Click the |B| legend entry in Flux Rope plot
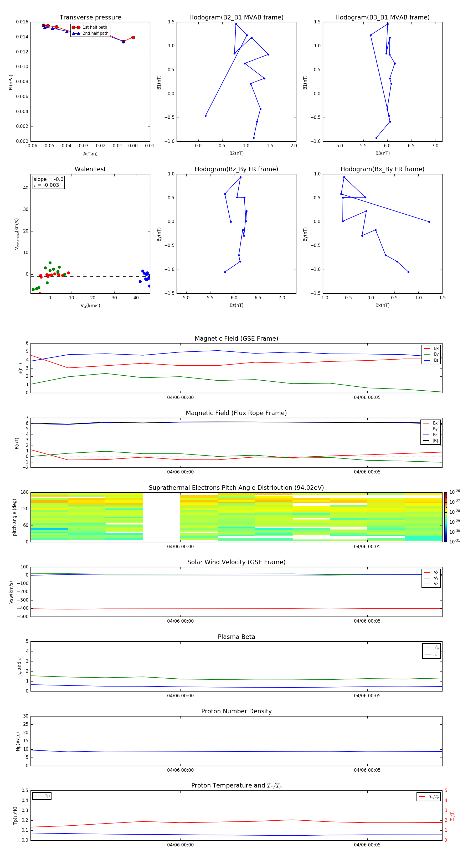 coord(431,441)
